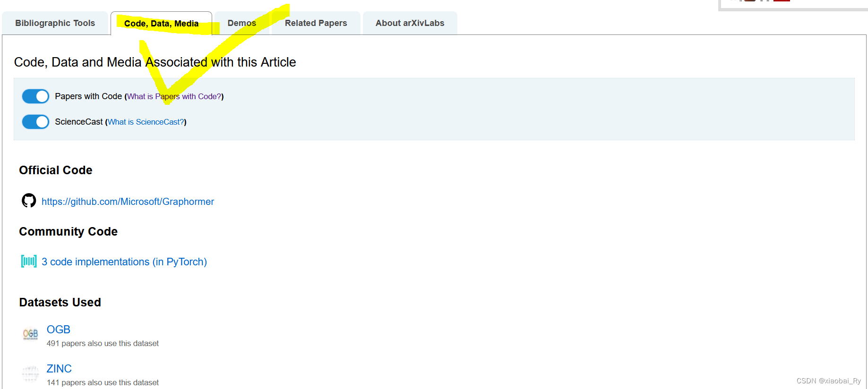Click the OGB dataset logo
The height and width of the screenshot is (389, 868).
[x=31, y=334]
